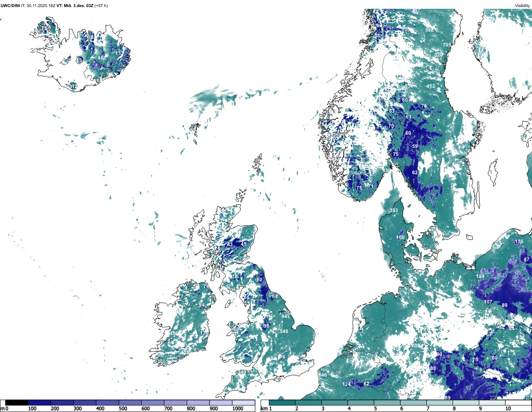Click the 'Visibility' title at the top right

pyautogui.click(x=522, y=6)
